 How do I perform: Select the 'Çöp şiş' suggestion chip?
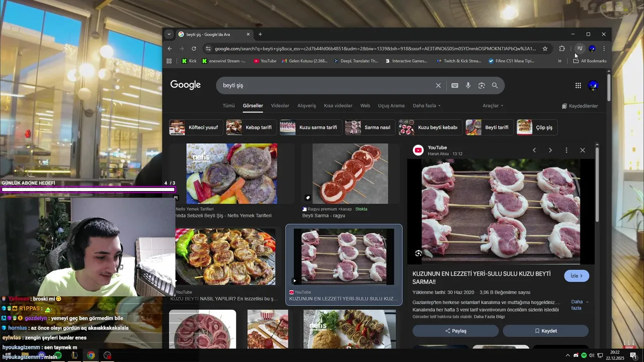pos(537,127)
